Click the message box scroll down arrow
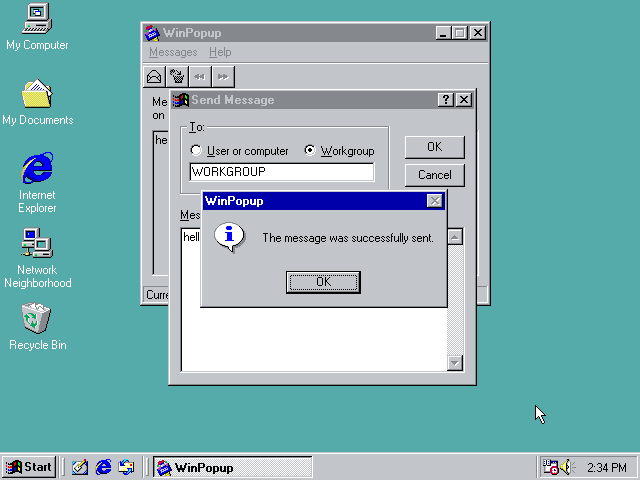 455,363
